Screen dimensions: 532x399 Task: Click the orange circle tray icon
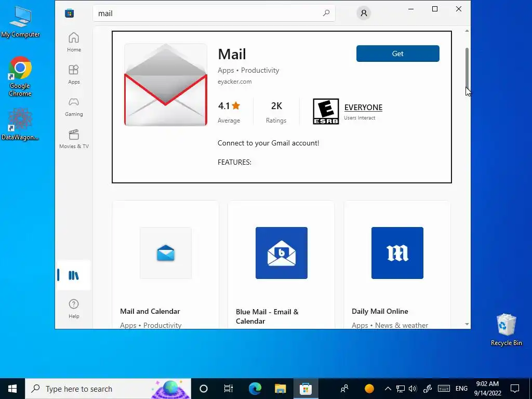point(369,389)
